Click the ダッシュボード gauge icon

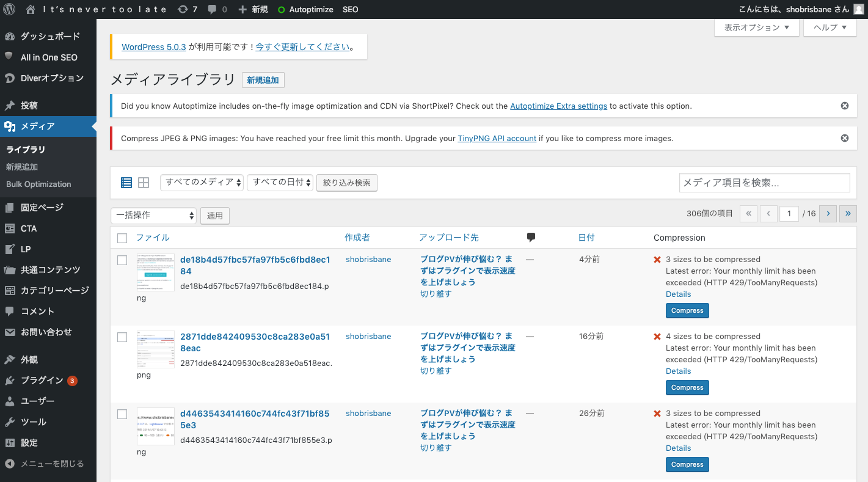coord(9,37)
